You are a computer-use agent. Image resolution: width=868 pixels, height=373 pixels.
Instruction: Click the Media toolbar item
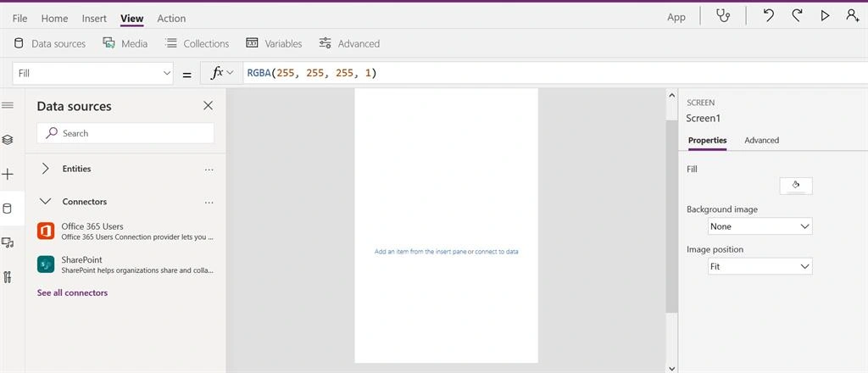[125, 44]
